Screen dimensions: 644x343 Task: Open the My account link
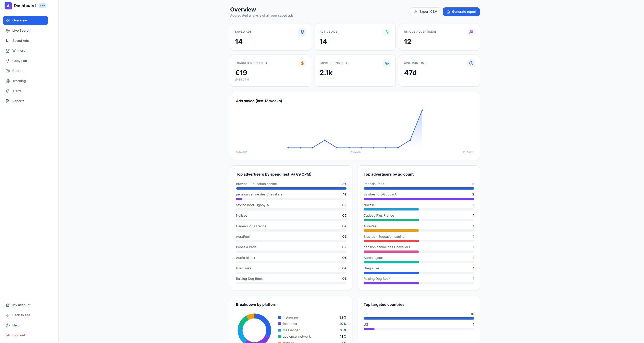pos(25,305)
